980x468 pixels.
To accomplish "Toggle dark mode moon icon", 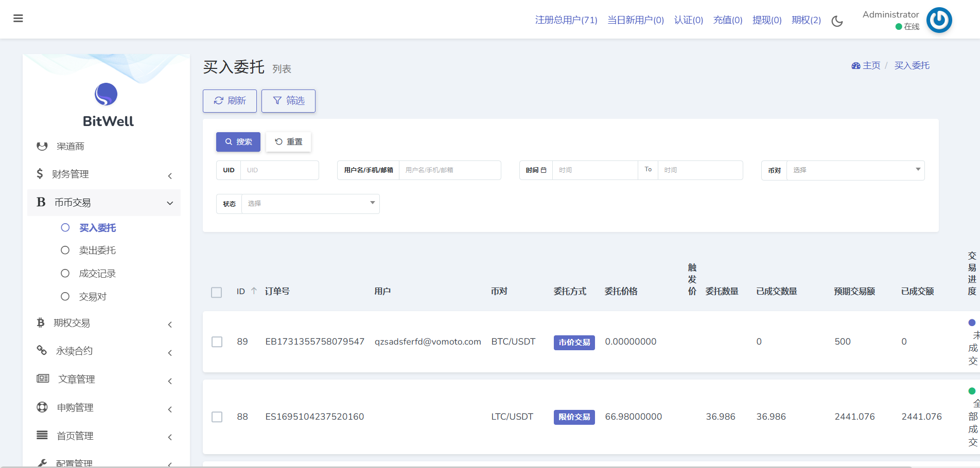I will coord(837,21).
